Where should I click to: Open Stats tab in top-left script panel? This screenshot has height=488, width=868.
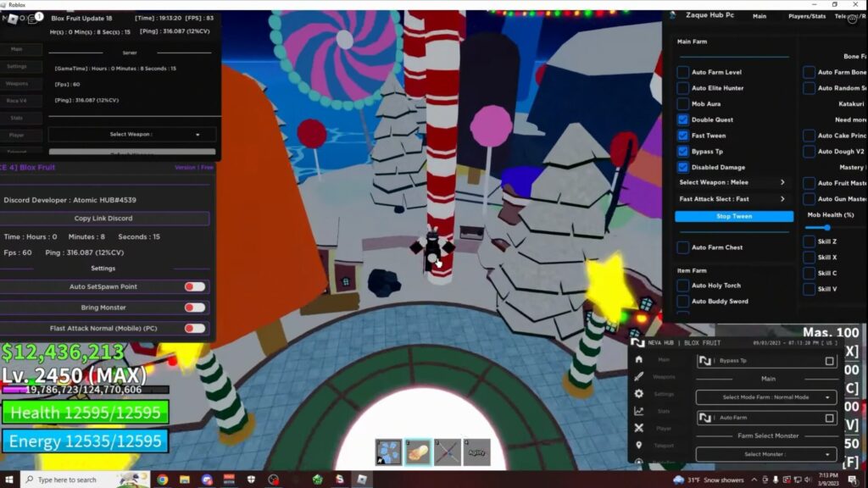[21, 118]
